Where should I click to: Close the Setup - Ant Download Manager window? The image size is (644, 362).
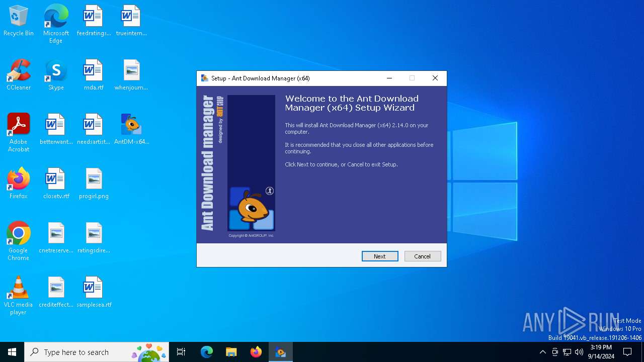[x=435, y=78]
